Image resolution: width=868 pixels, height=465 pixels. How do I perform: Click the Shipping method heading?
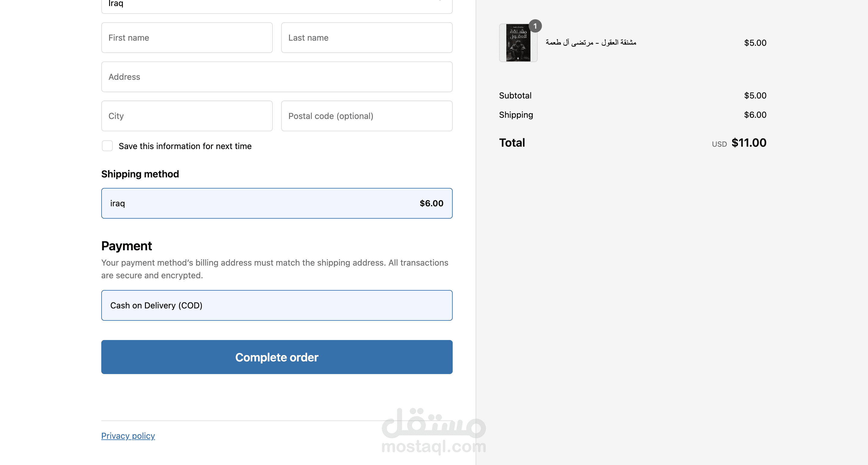tap(140, 174)
